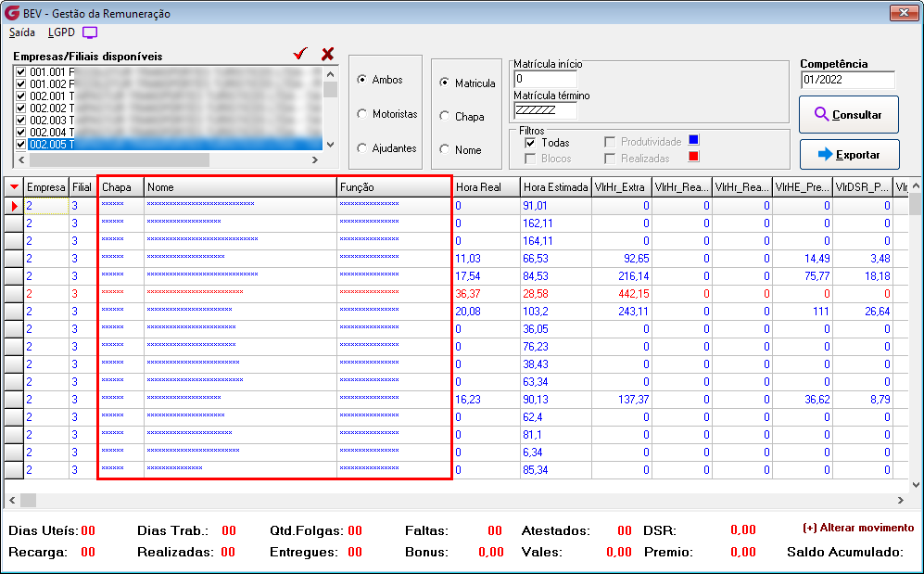The image size is (924, 574).
Task: Click the company list scroll right arrow
Action: (315, 159)
